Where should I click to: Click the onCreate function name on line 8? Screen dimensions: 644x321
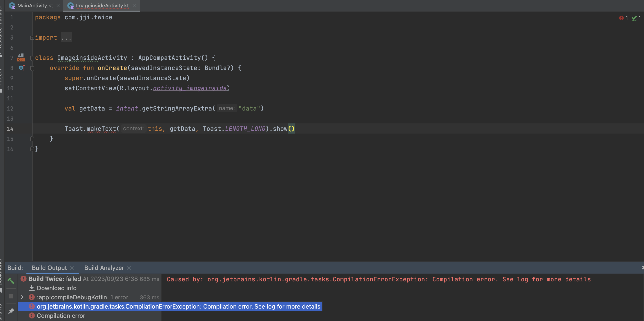tap(112, 68)
